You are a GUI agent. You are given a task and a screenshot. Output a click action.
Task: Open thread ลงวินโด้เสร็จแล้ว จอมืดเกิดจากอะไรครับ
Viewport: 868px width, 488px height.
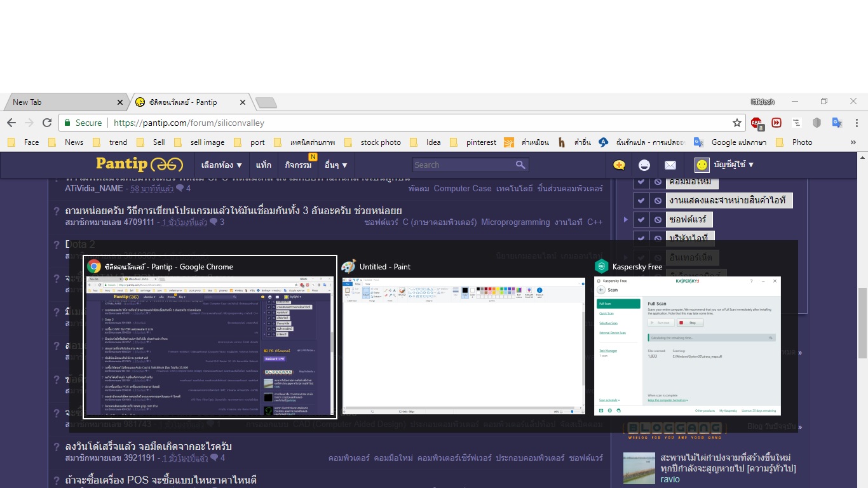pos(148,446)
